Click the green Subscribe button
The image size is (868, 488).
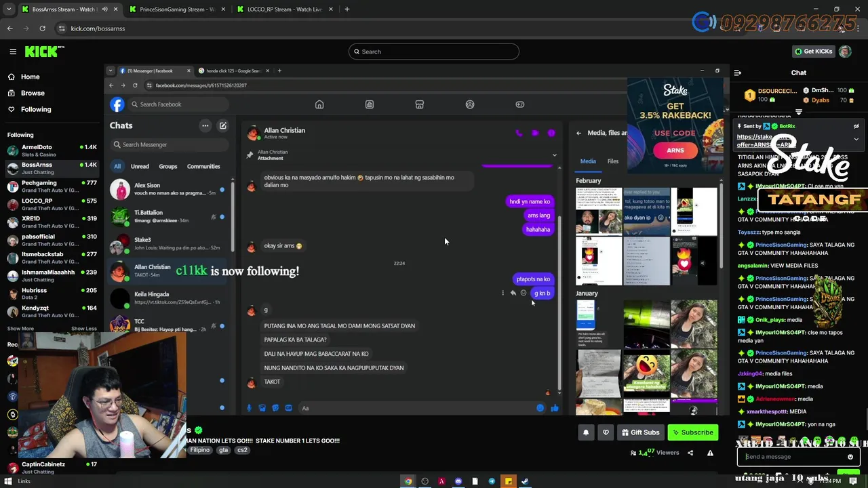692,432
